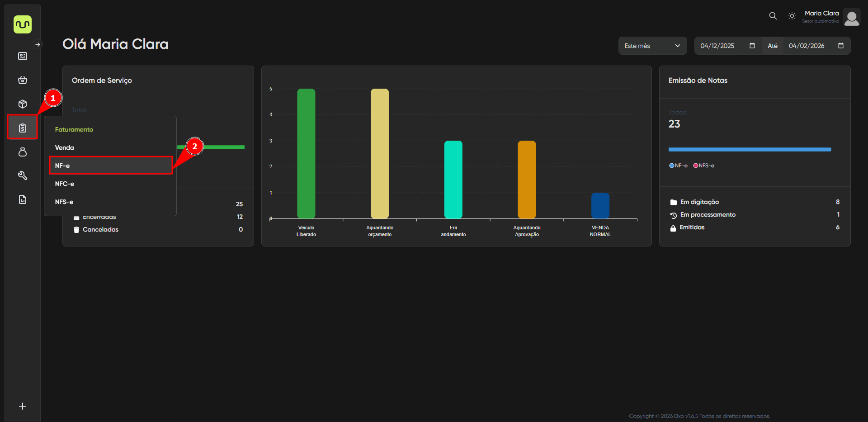Toggle NF-e legend series in chart
Image resolution: width=868 pixels, height=422 pixels.
(678, 166)
